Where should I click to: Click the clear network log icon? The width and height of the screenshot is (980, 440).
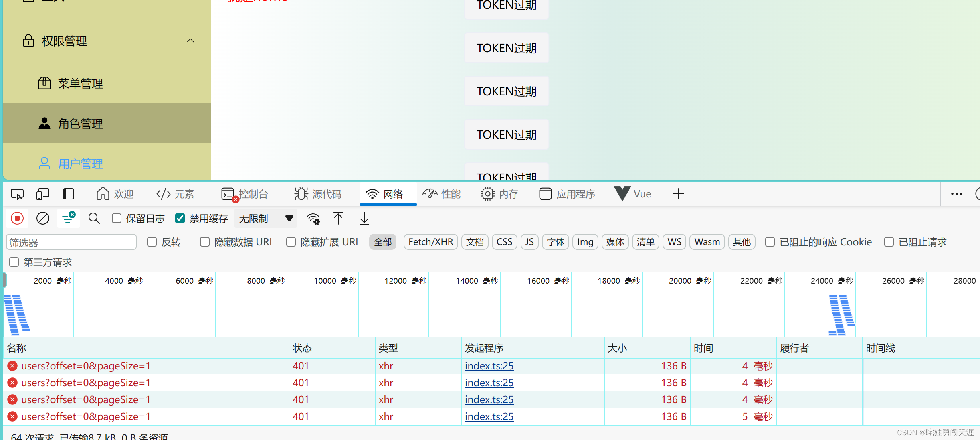[x=43, y=219]
